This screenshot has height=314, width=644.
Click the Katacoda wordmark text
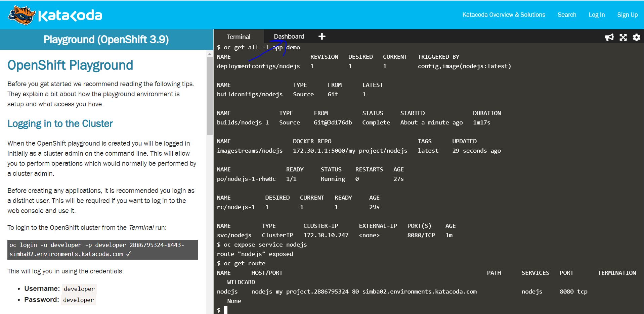(x=70, y=15)
